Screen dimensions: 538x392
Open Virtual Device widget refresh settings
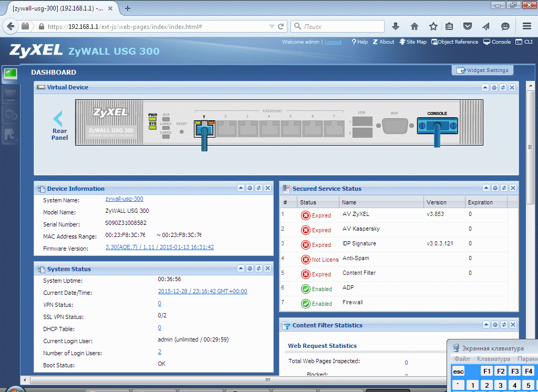tap(494, 88)
